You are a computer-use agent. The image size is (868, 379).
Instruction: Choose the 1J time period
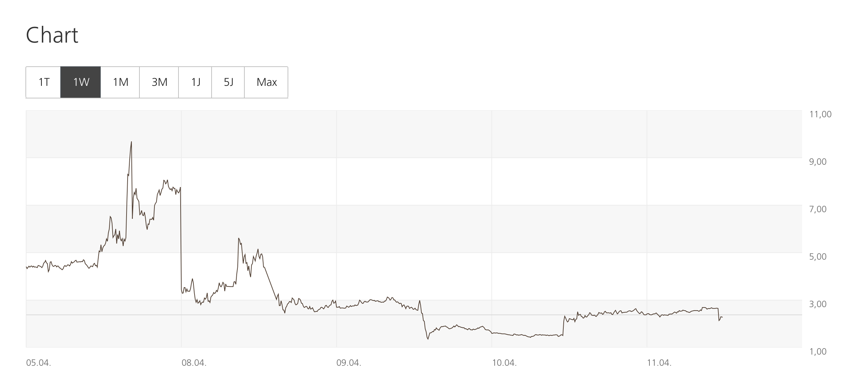(x=195, y=82)
